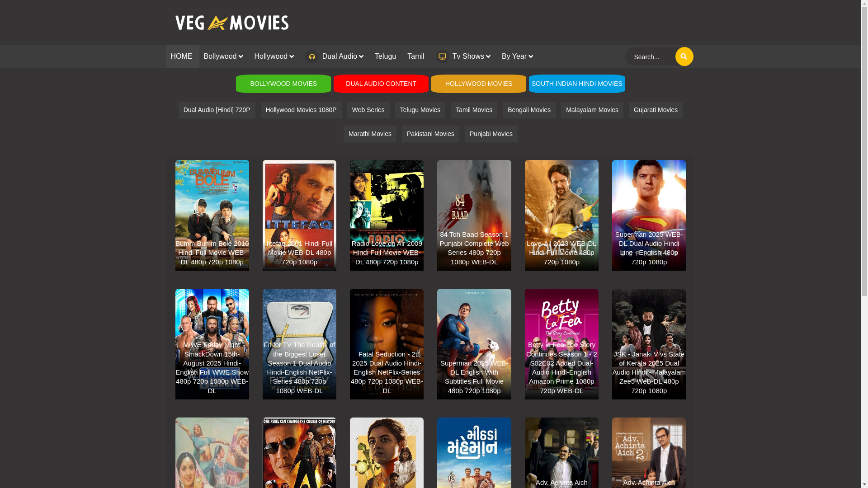The image size is (868, 488).
Task: Open Love-All 2023 movie poster
Action: point(561,215)
